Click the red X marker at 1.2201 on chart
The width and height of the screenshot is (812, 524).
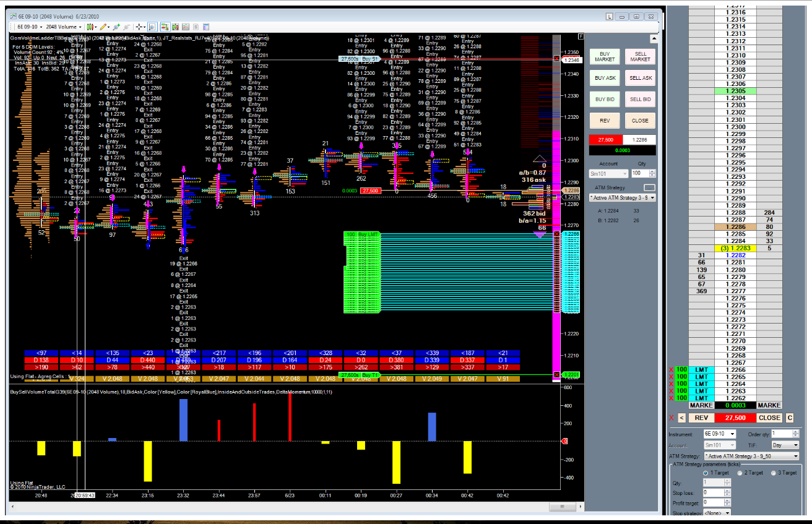point(556,375)
